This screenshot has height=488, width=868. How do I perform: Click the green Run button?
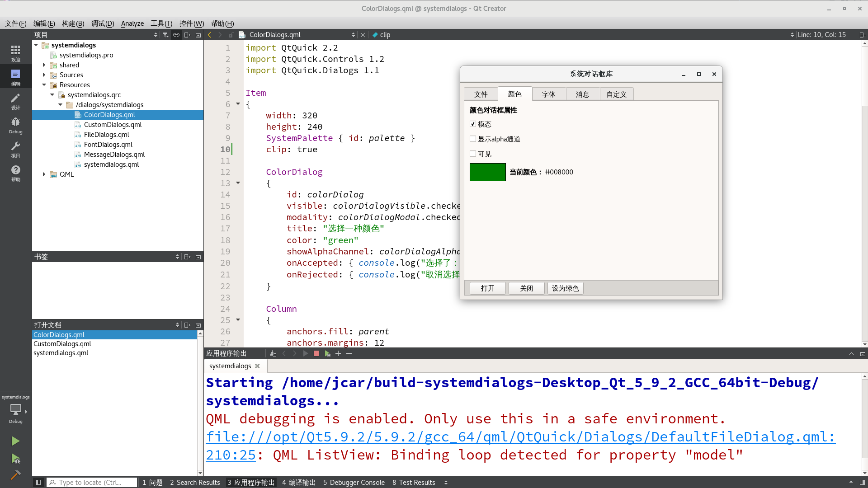[15, 441]
